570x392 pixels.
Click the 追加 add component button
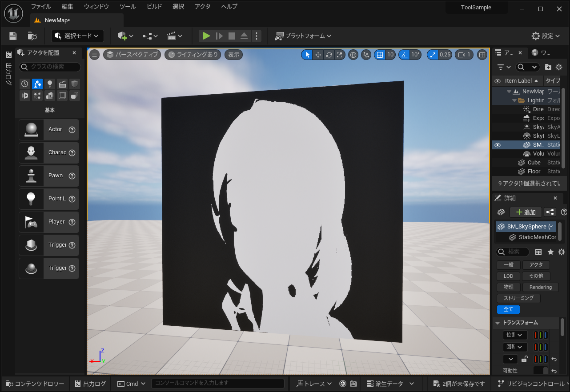[x=526, y=212]
